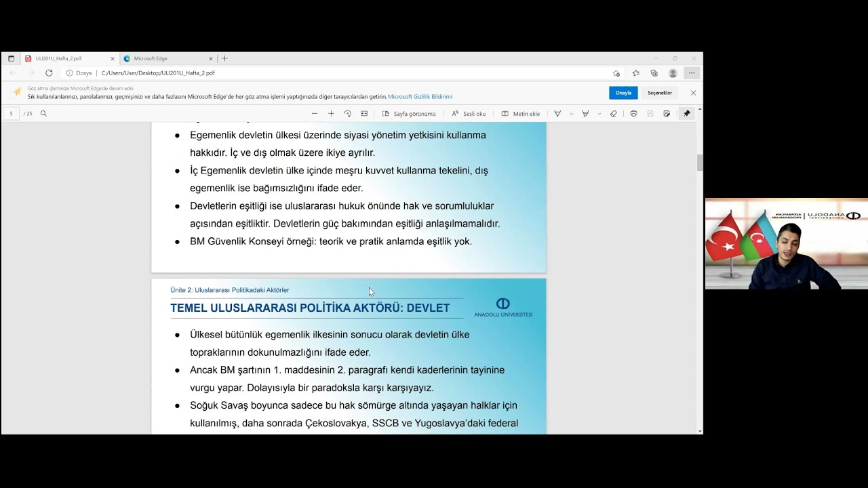This screenshot has height=488, width=868.
Task: Open the tab actions menu icon
Action: tap(11, 59)
